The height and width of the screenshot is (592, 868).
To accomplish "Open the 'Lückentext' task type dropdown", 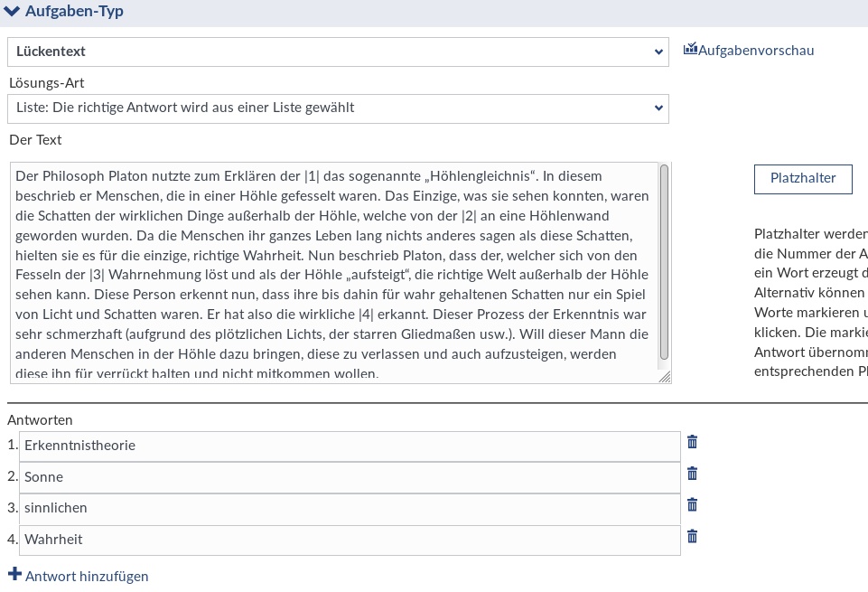I will click(338, 52).
